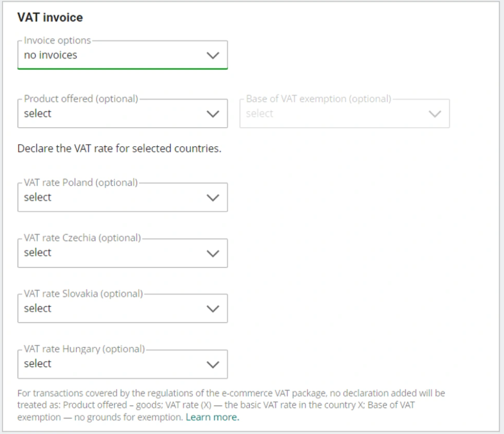Click the 'Declare the VAT rate' instruction text
Screen dimensions: 504x434
coord(119,149)
